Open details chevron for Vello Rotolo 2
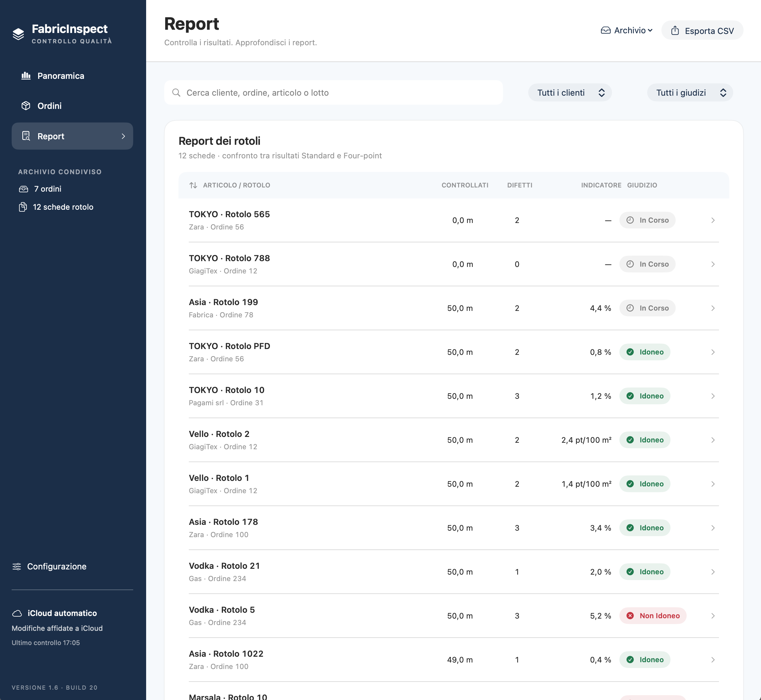The width and height of the screenshot is (761, 700). click(713, 440)
